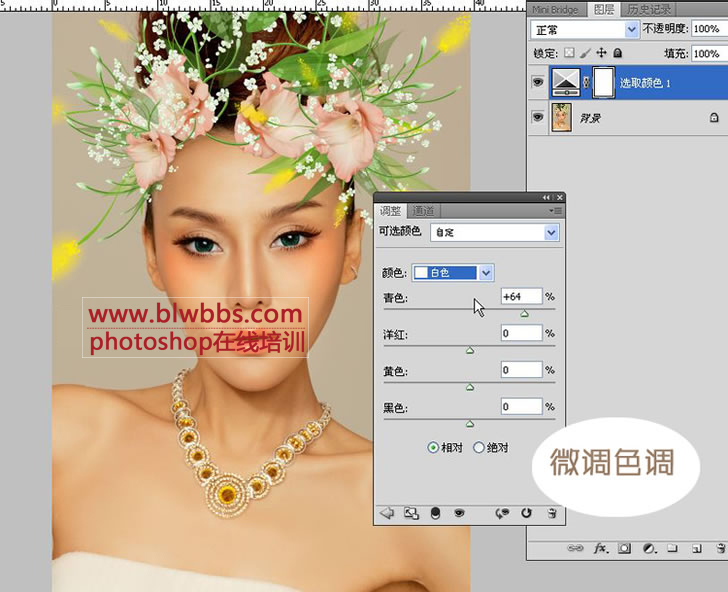The height and width of the screenshot is (592, 728).
Task: Switch to the 历史记录 tab
Action: coord(649,9)
